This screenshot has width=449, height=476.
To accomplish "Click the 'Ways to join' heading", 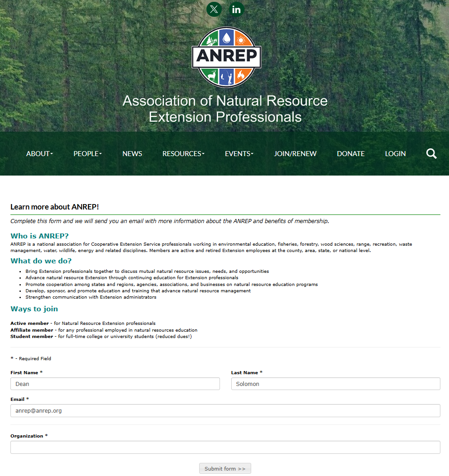I will click(34, 309).
